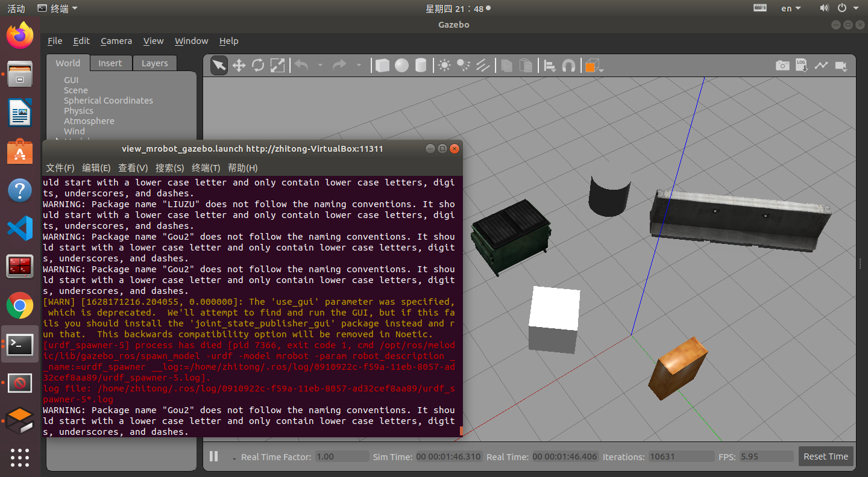This screenshot has width=868, height=477.
Task: Open the File menu in Gazebo
Action: (55, 41)
